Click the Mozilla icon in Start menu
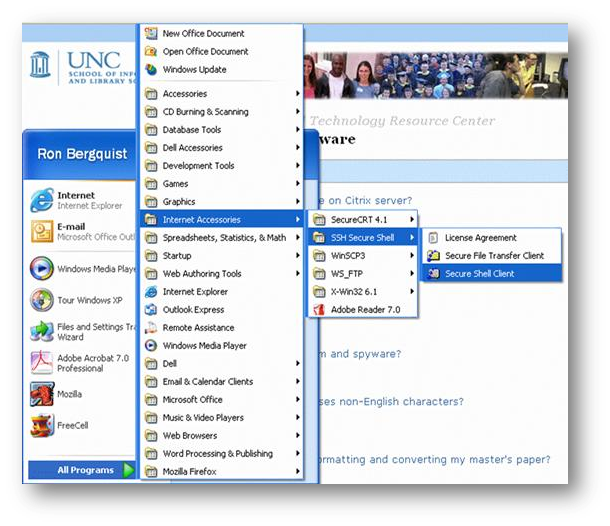This screenshot has width=610, height=526. click(42, 394)
